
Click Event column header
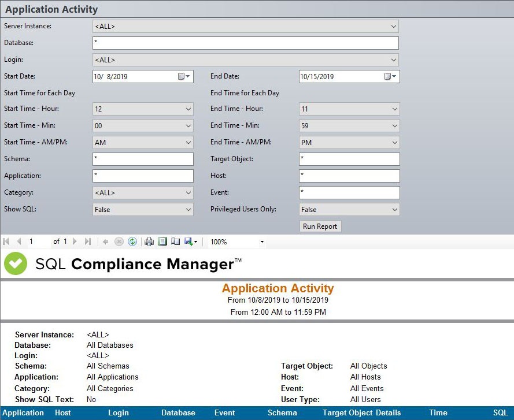224,413
